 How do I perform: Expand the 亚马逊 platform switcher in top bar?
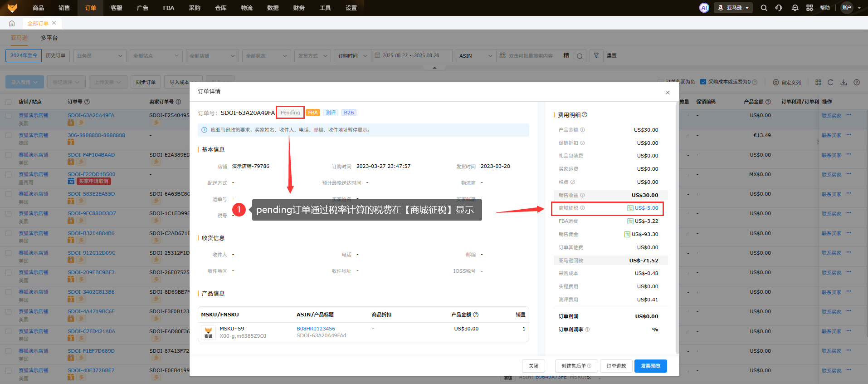pos(734,8)
